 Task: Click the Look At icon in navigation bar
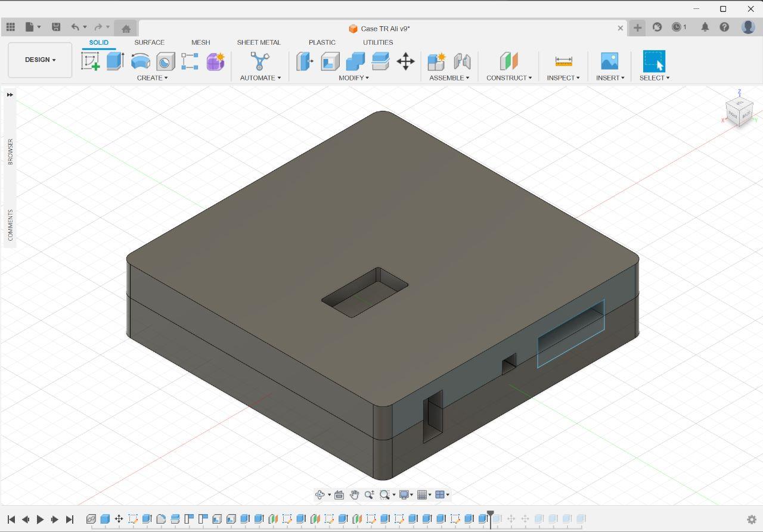pyautogui.click(x=339, y=494)
